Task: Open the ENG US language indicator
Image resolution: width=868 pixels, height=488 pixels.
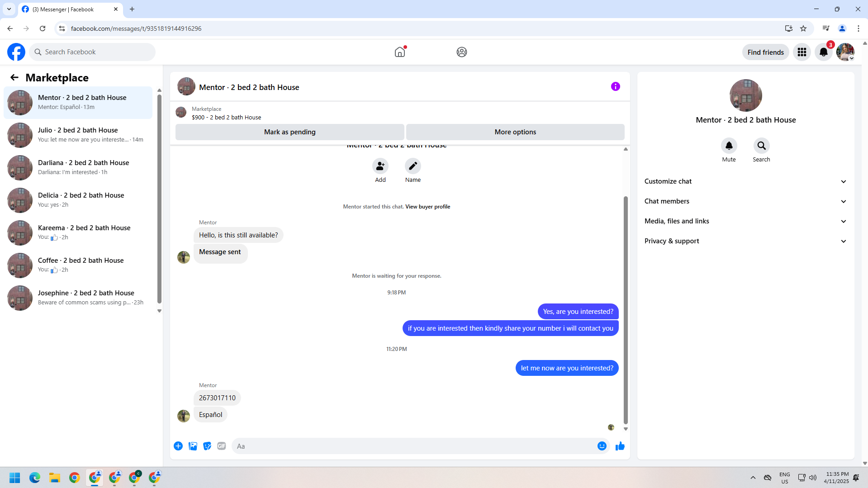Action: 785,478
